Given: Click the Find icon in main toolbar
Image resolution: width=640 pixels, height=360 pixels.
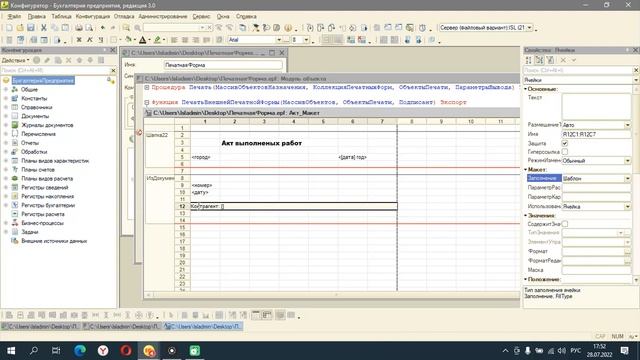Looking at the screenshot, I should [x=126, y=28].
